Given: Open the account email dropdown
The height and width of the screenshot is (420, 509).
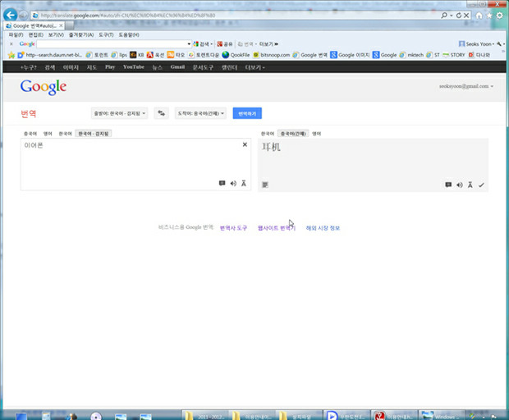Looking at the screenshot, I should click(x=466, y=86).
